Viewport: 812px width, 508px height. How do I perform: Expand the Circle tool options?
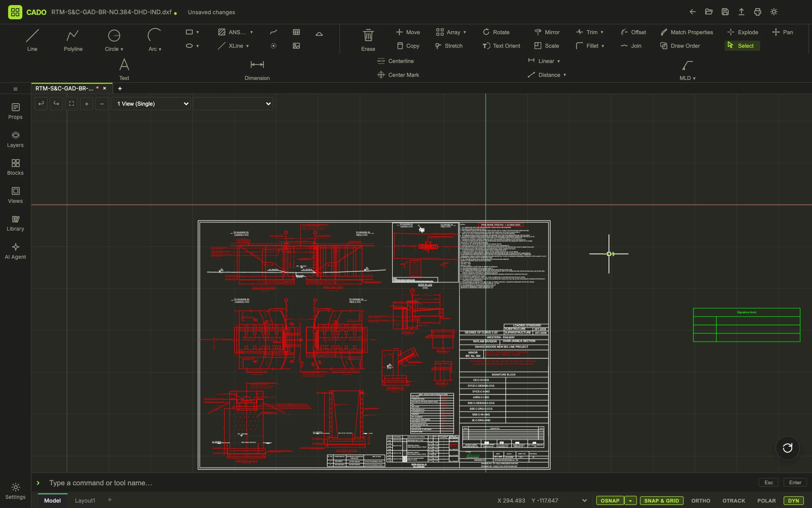122,49
